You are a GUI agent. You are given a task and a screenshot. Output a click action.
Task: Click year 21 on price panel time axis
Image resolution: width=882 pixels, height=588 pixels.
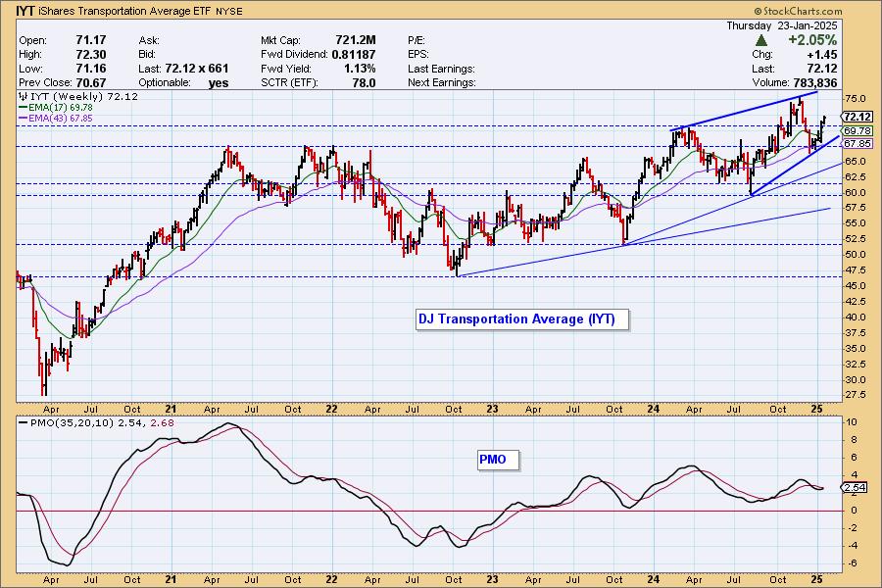[x=171, y=409]
